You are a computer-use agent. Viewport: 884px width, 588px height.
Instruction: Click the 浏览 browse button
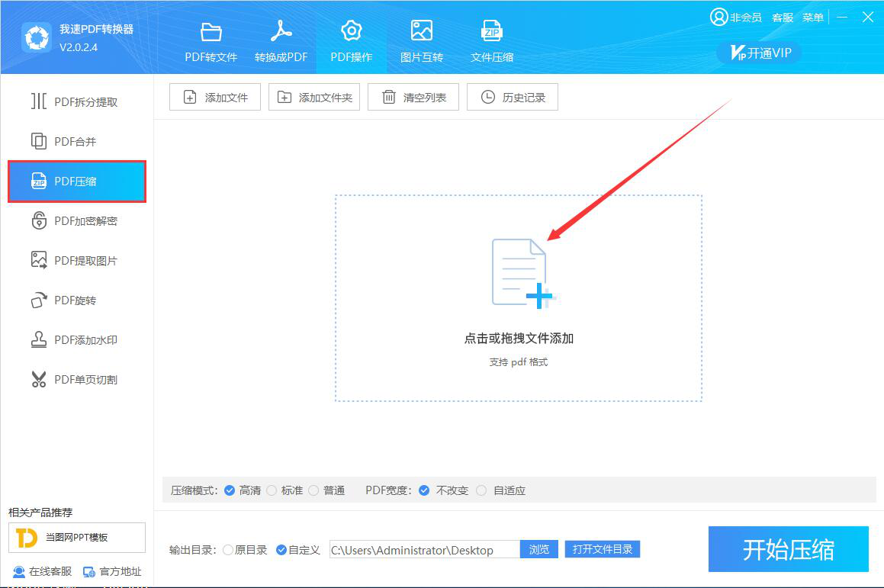[x=539, y=549]
